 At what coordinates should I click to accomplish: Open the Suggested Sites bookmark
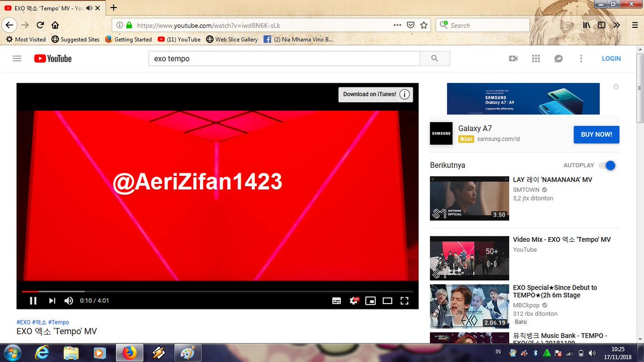tap(75, 39)
